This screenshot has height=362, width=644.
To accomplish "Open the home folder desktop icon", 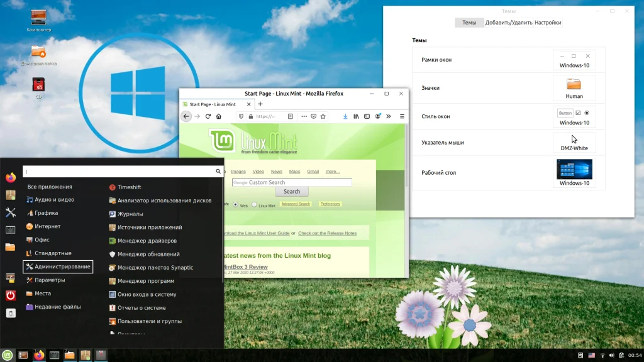I will click(x=38, y=55).
